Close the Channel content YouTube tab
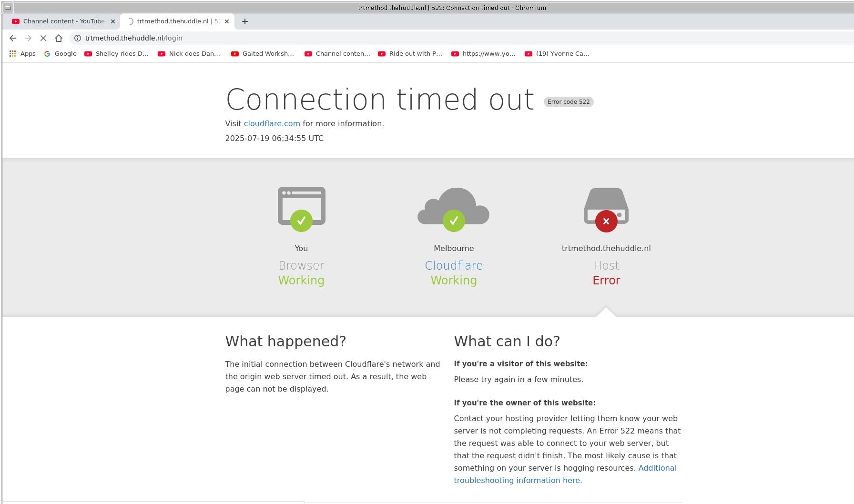This screenshot has height=504, width=854. pos(113,21)
